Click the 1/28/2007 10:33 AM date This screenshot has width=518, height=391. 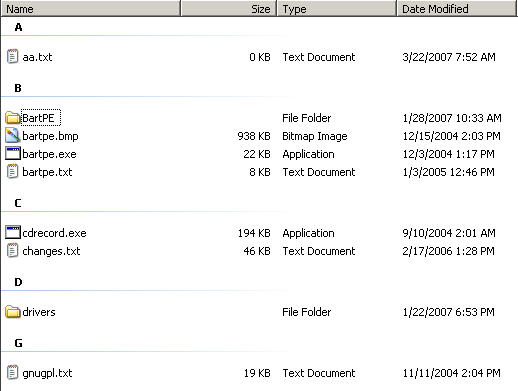(x=452, y=118)
